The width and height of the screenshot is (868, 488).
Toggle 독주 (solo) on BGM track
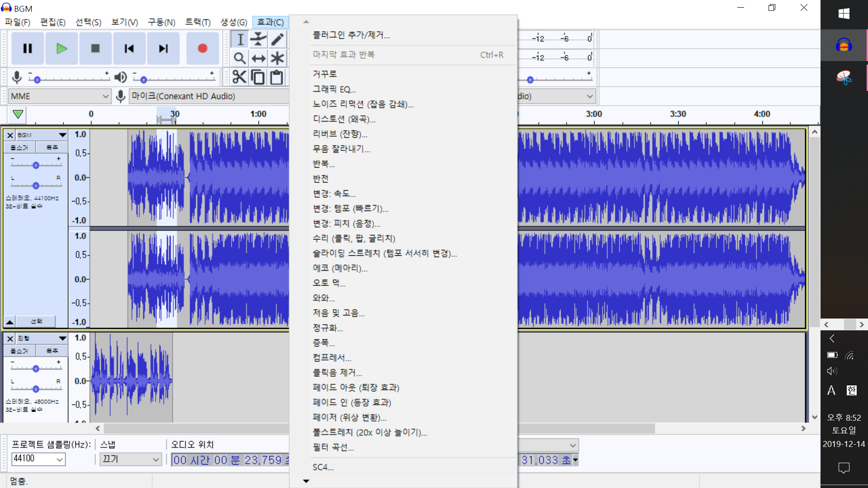[52, 147]
